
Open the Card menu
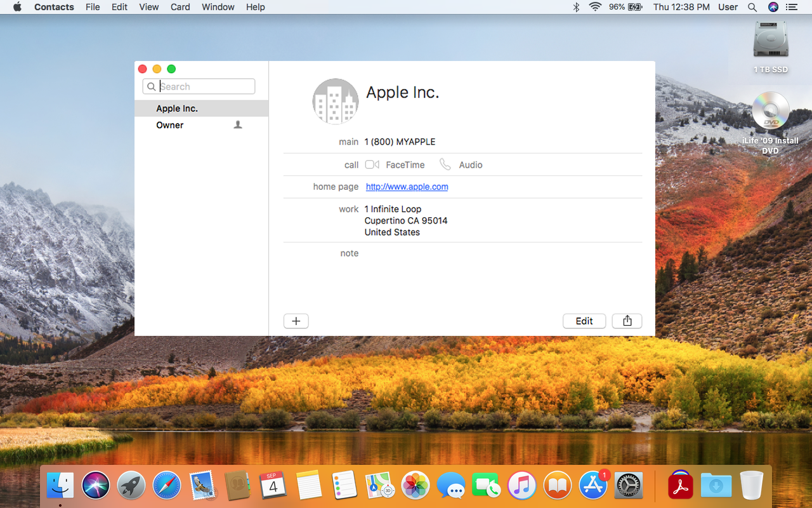[x=180, y=7]
